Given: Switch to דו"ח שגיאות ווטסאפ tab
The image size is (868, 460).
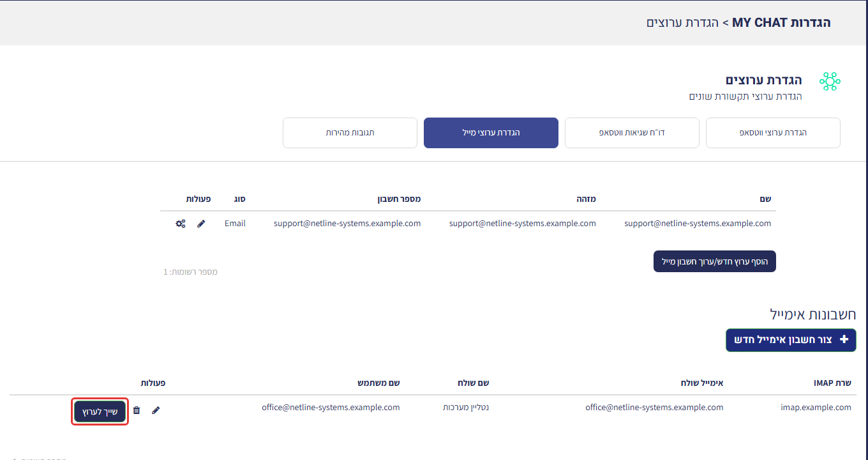Looking at the screenshot, I should click(x=632, y=133).
